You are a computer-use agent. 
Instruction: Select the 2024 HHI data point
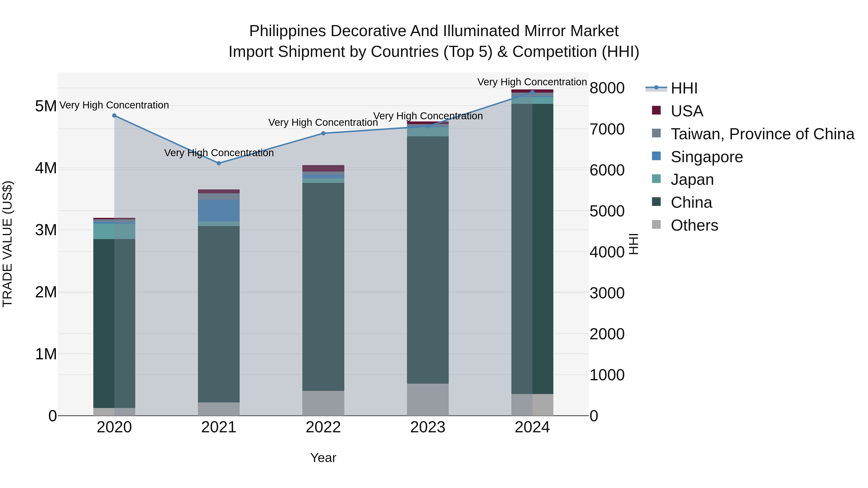coord(532,92)
